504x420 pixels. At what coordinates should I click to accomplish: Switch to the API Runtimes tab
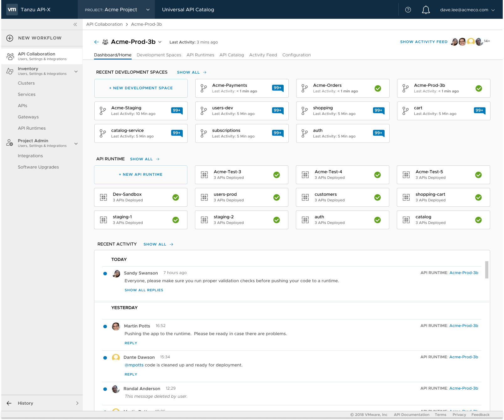pos(200,55)
